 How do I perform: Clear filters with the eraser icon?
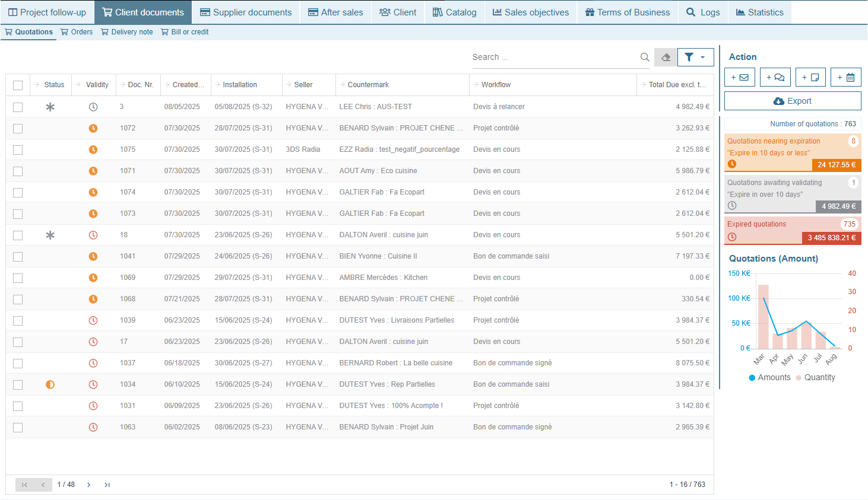[x=666, y=58]
